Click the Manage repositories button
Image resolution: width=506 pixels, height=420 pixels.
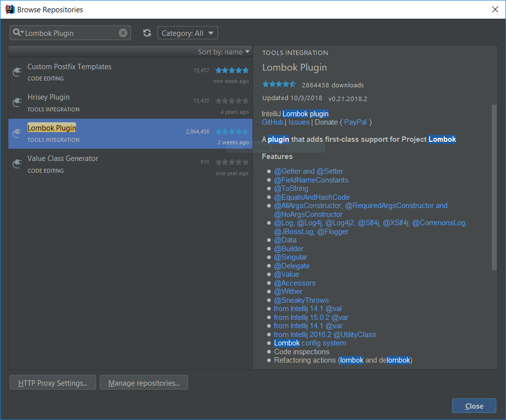pyautogui.click(x=144, y=382)
